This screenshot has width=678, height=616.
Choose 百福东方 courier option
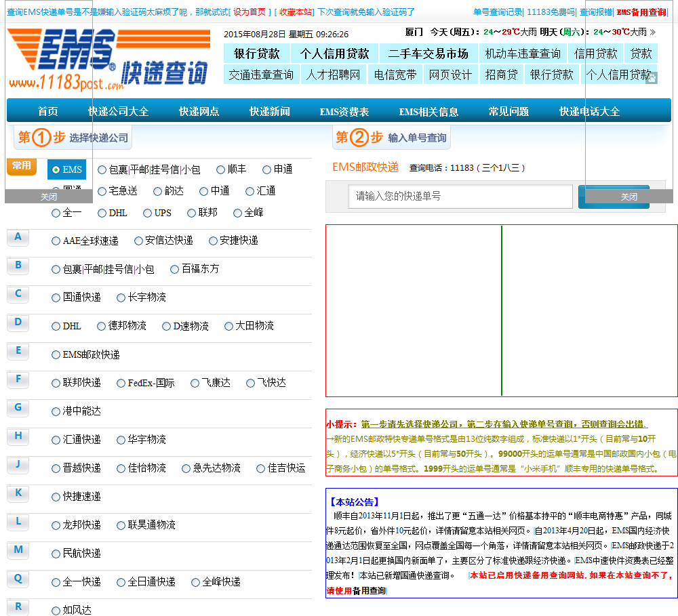(x=175, y=270)
